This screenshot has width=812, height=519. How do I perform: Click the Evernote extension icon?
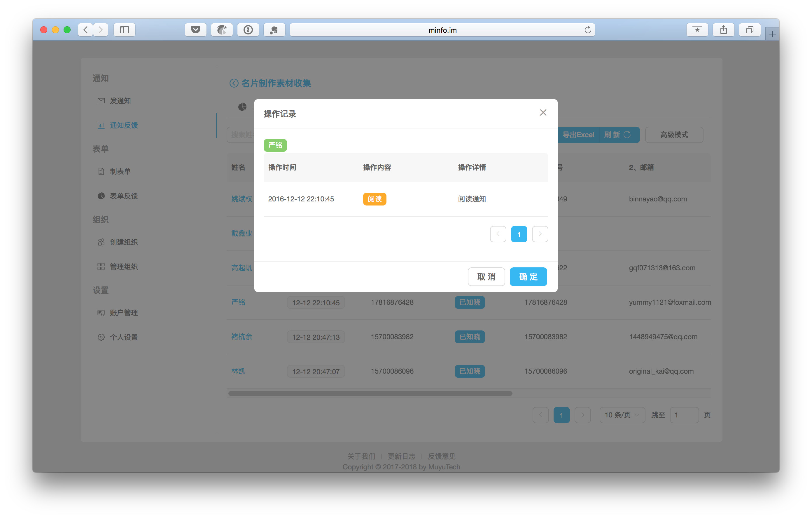click(274, 30)
